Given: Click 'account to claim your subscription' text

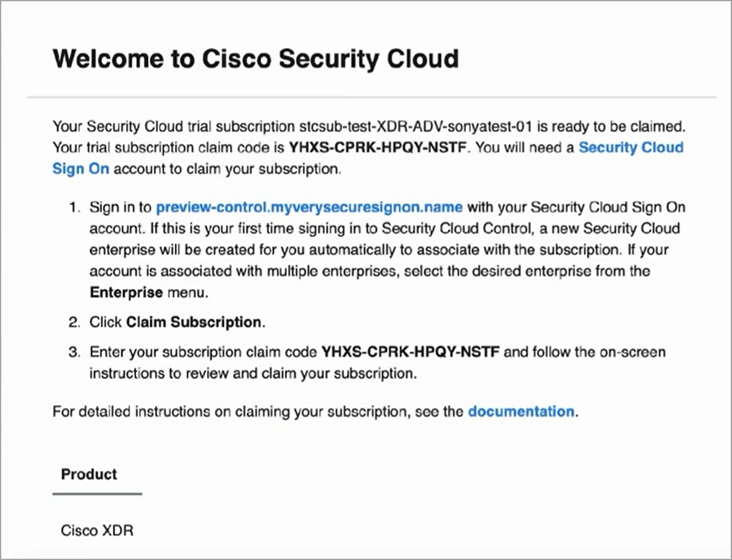Looking at the screenshot, I should (x=227, y=168).
